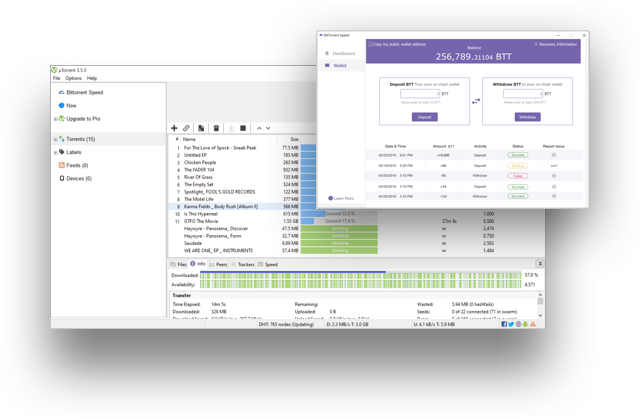This screenshot has width=640, height=419.
Task: Click the swap arrows between deposit and withdraw
Action: (x=476, y=101)
